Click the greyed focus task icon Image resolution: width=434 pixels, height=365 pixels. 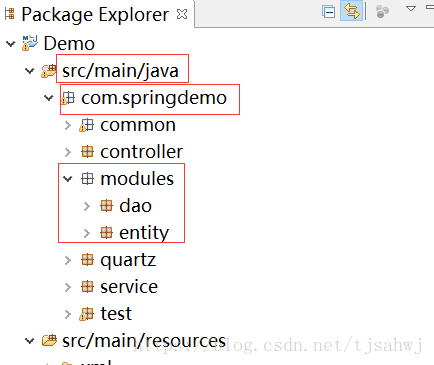(382, 11)
